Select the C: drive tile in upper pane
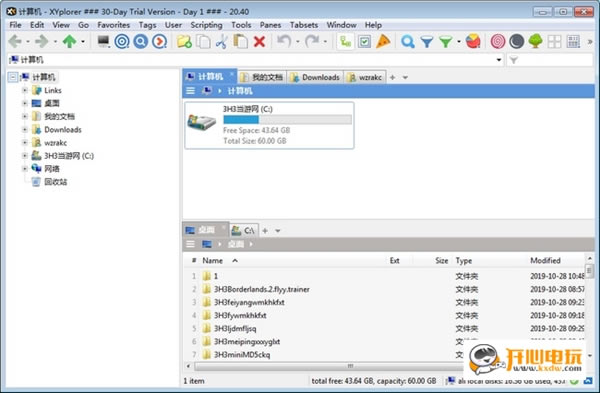Viewport: 600px width, 393px height. (269, 125)
